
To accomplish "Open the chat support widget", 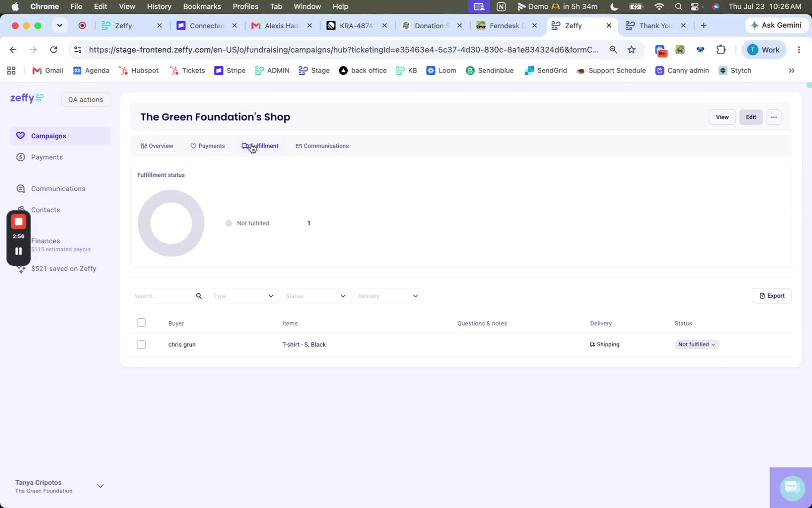I will click(x=792, y=487).
